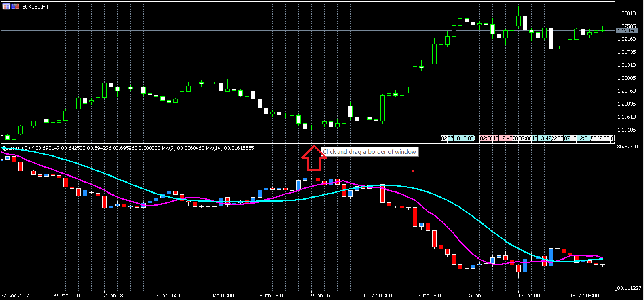Select the Quantum DXY indicator label

click(x=18, y=148)
